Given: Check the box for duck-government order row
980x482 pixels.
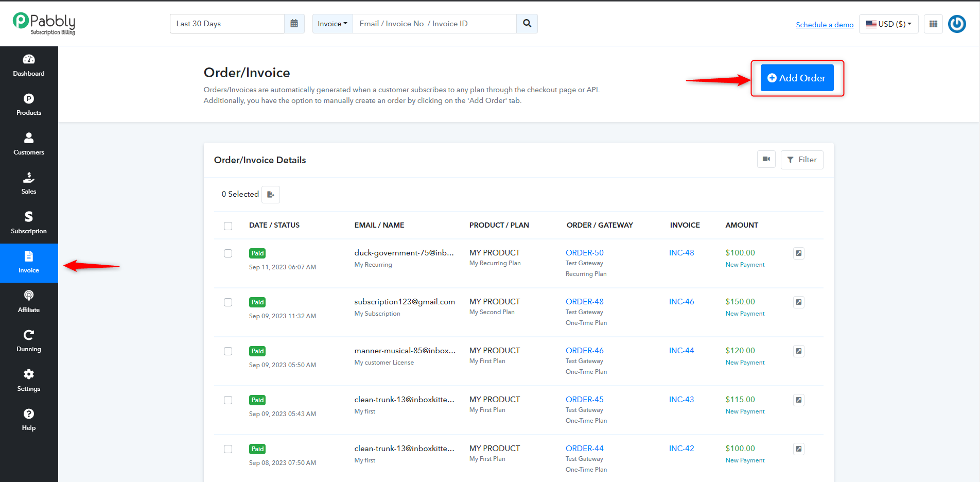Looking at the screenshot, I should 228,253.
